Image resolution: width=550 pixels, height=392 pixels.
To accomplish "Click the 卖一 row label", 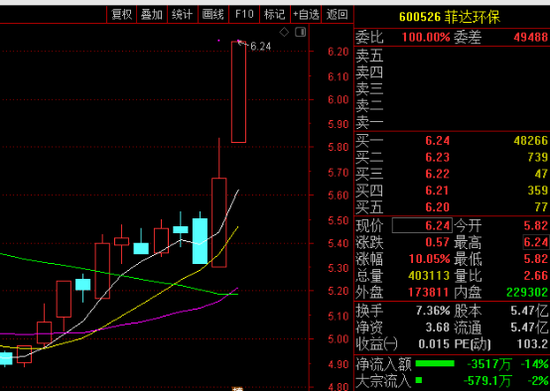I will tap(369, 123).
